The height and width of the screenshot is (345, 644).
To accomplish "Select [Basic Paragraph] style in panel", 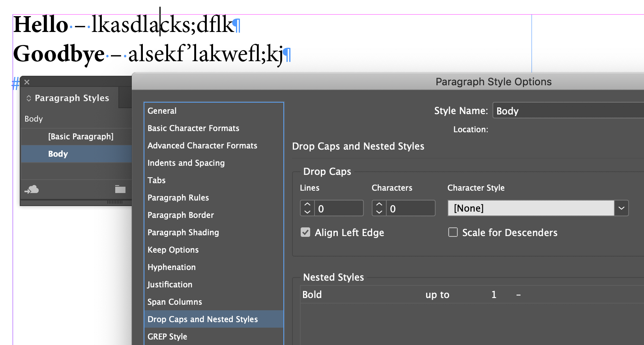I will pyautogui.click(x=80, y=137).
